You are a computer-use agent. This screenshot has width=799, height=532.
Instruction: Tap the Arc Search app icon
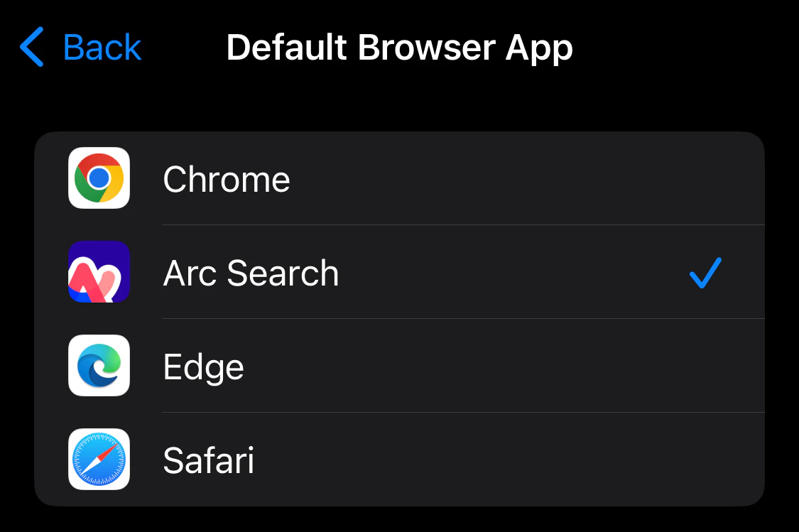click(x=99, y=271)
